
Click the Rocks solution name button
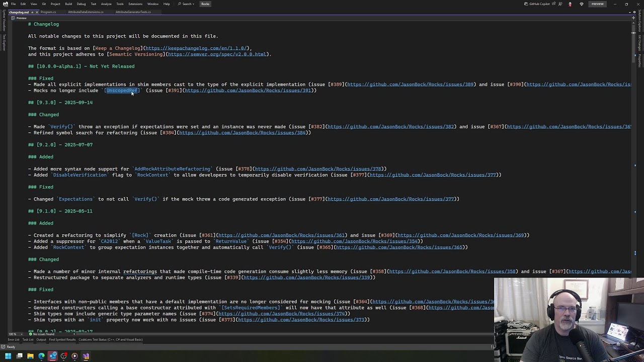pyautogui.click(x=205, y=4)
